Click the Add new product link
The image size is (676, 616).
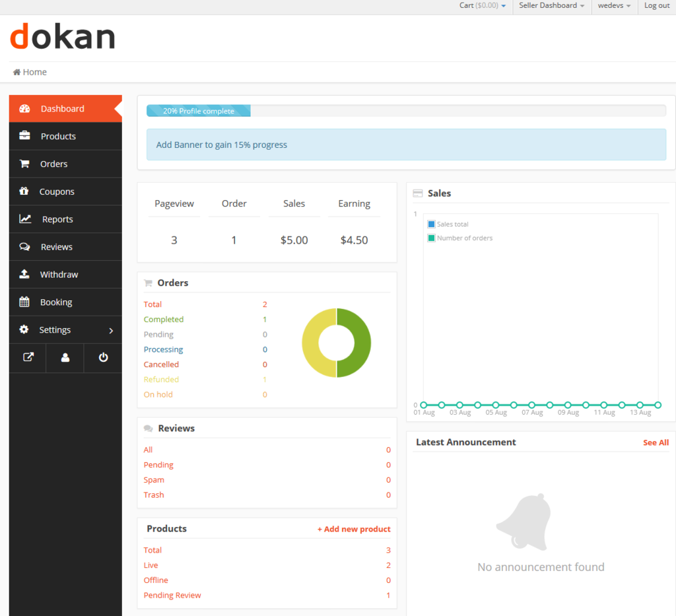point(354,529)
